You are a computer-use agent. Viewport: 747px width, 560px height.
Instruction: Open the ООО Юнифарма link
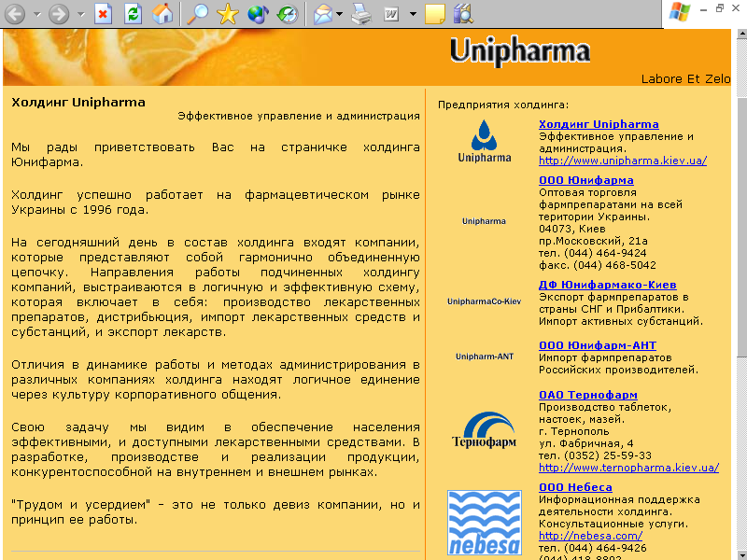click(x=586, y=180)
